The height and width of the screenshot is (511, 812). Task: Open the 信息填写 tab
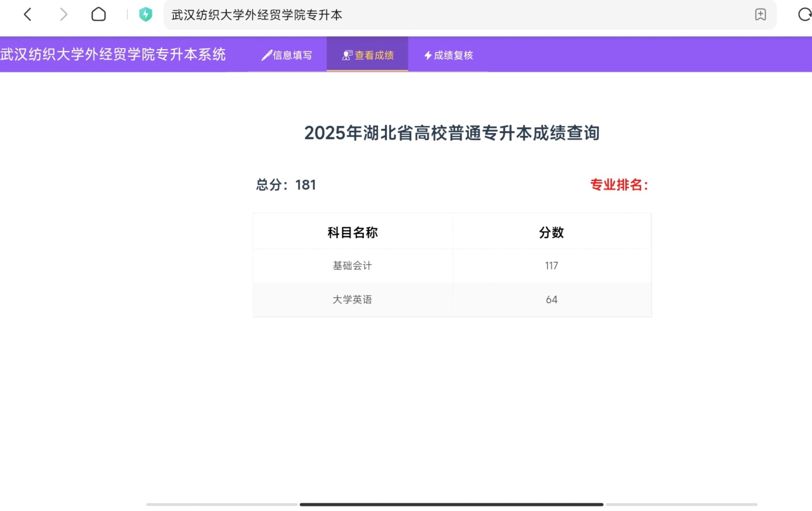[287, 55]
